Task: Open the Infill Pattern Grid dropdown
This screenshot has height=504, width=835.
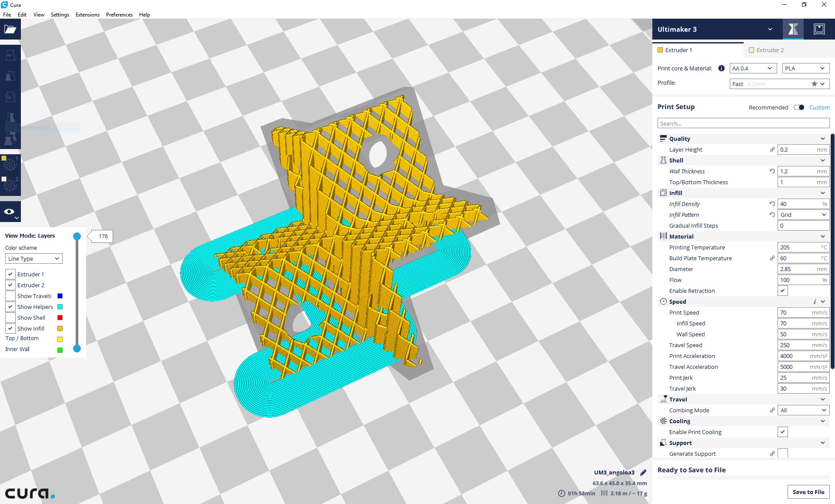Action: click(803, 215)
